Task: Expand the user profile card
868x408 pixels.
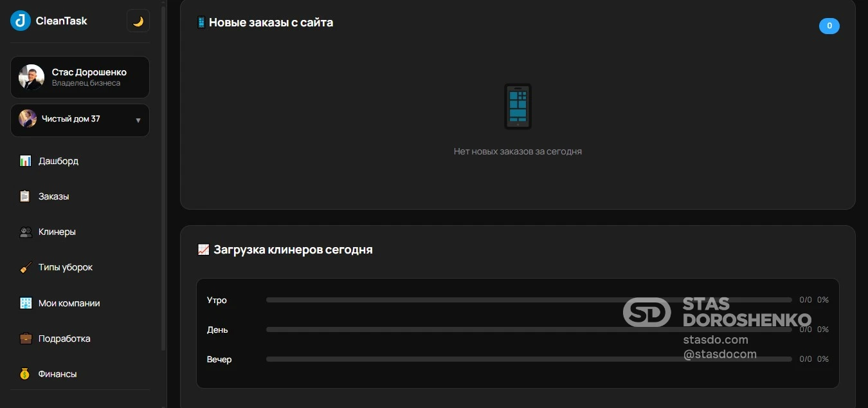Action: [x=80, y=77]
